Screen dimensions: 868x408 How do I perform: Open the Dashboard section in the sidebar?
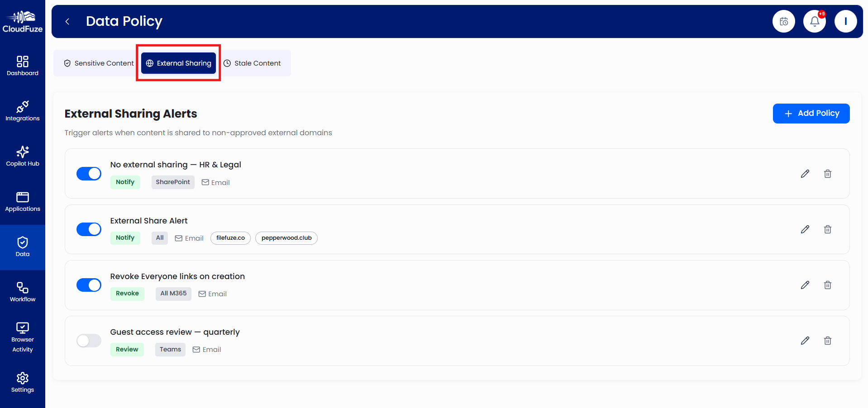(x=22, y=66)
